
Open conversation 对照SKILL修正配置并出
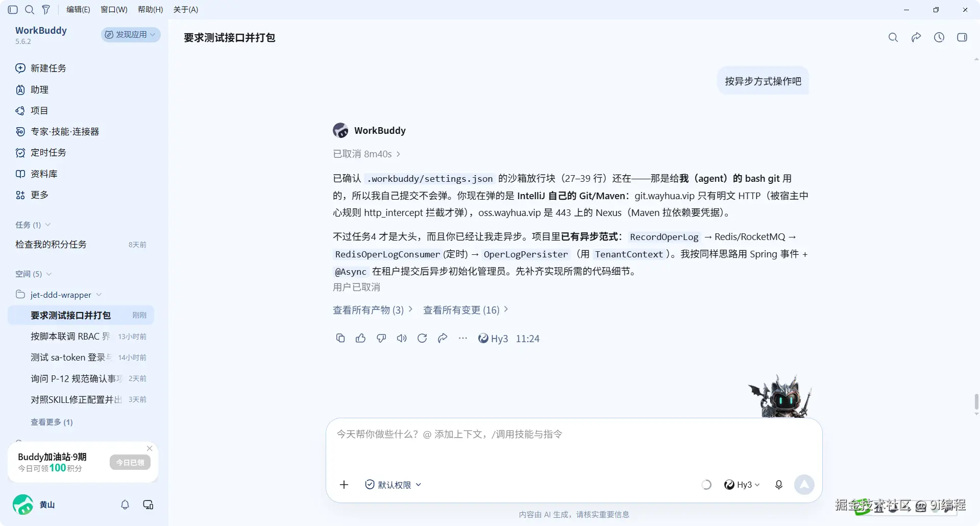pyautogui.click(x=81, y=399)
